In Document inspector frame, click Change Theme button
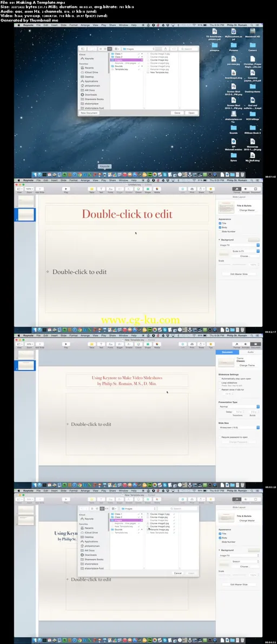277x644 pixels. 247,365
